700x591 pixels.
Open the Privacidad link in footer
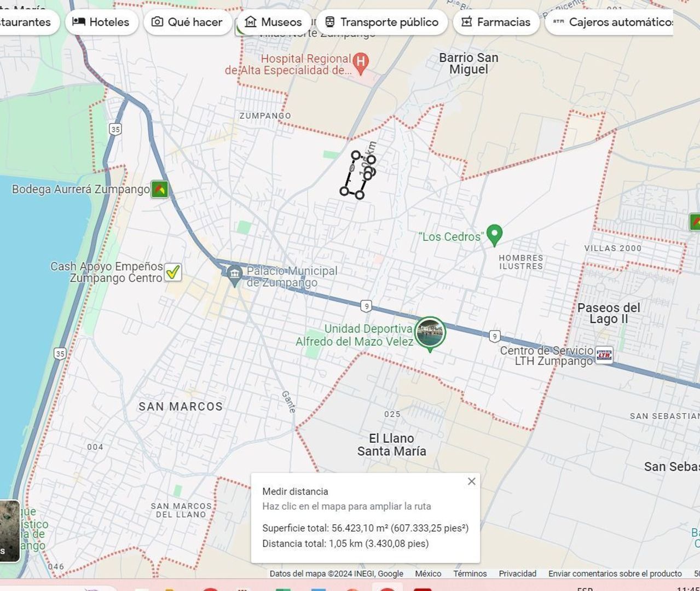(517, 573)
